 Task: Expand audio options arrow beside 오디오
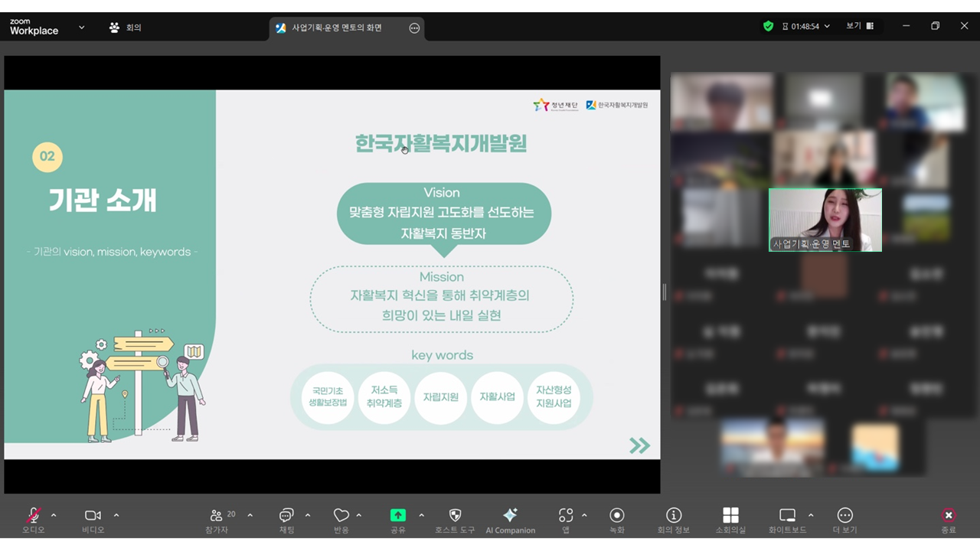[x=54, y=515]
